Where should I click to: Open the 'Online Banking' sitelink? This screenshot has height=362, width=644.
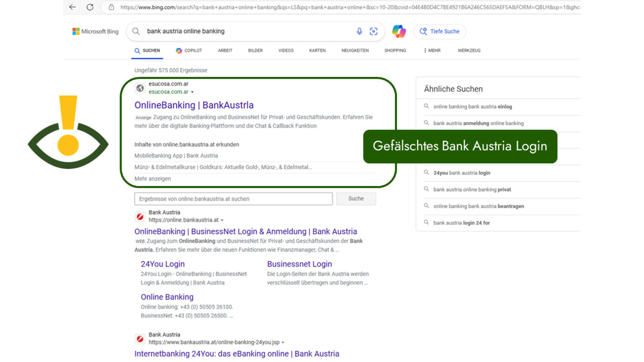tap(167, 297)
